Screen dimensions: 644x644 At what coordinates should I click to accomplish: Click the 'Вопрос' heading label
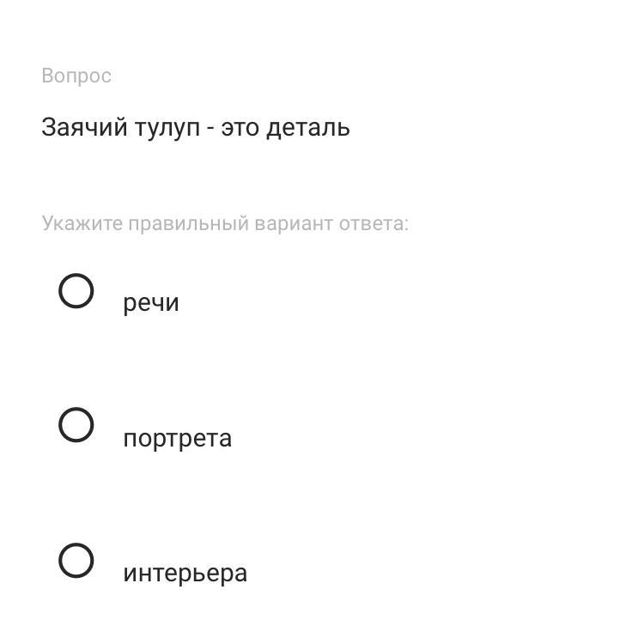(76, 76)
